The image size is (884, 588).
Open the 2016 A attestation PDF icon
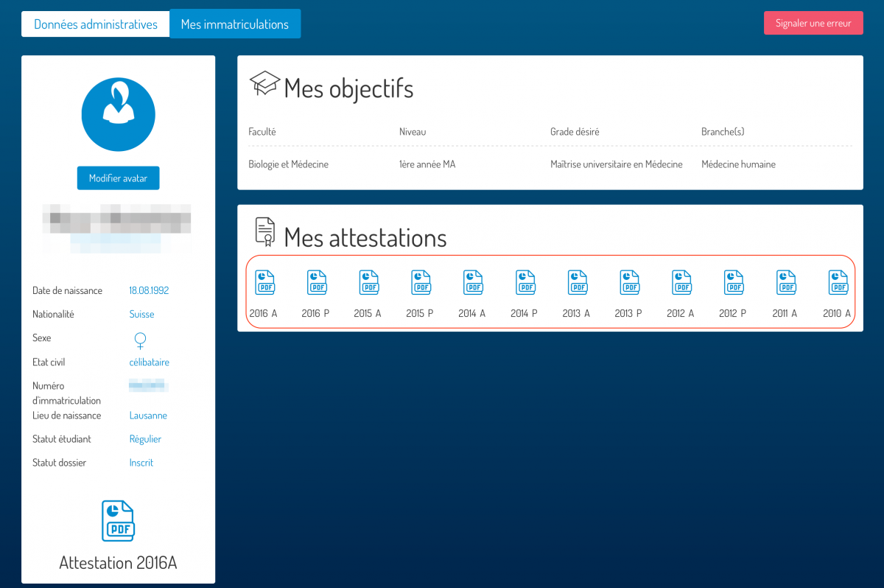click(x=264, y=282)
